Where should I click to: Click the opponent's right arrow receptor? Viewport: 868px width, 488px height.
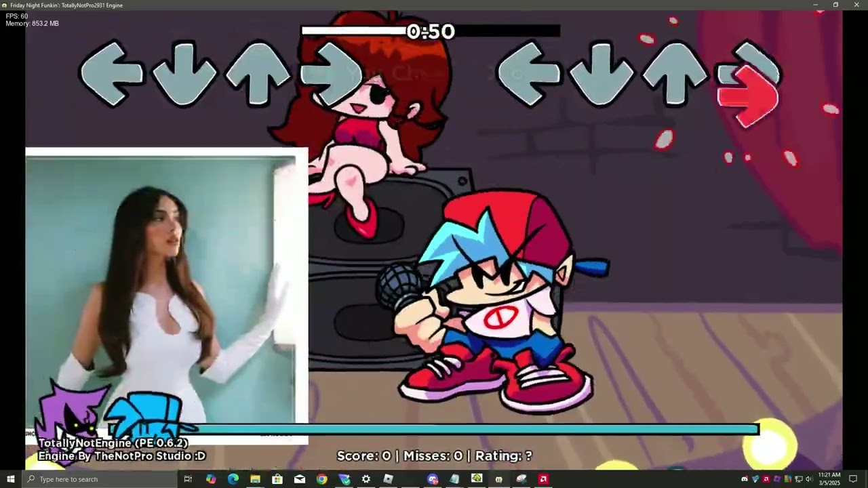(331, 73)
